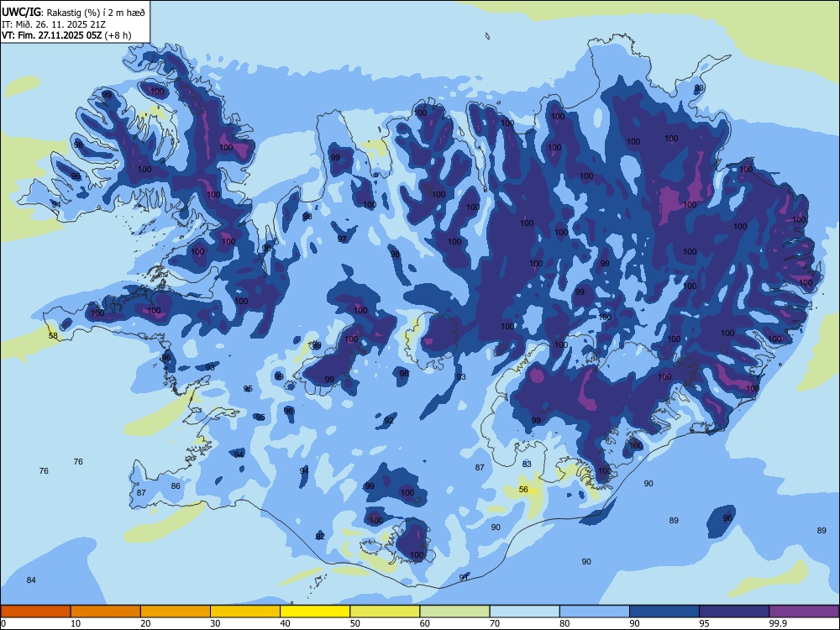Select the pale yellow 50–60 legend swatch
The image size is (840, 630).
[385, 612]
